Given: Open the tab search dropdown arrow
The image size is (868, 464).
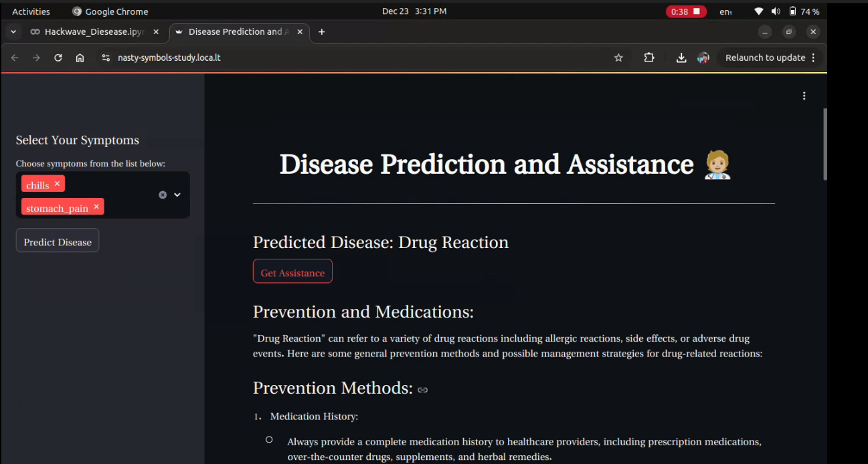Looking at the screenshot, I should [13, 31].
